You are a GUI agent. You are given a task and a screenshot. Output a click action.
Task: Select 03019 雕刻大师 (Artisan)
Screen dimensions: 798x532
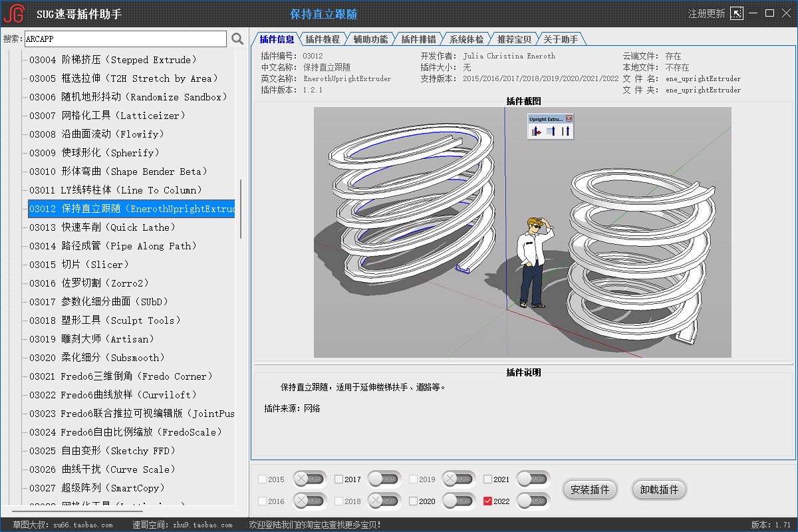(92, 339)
